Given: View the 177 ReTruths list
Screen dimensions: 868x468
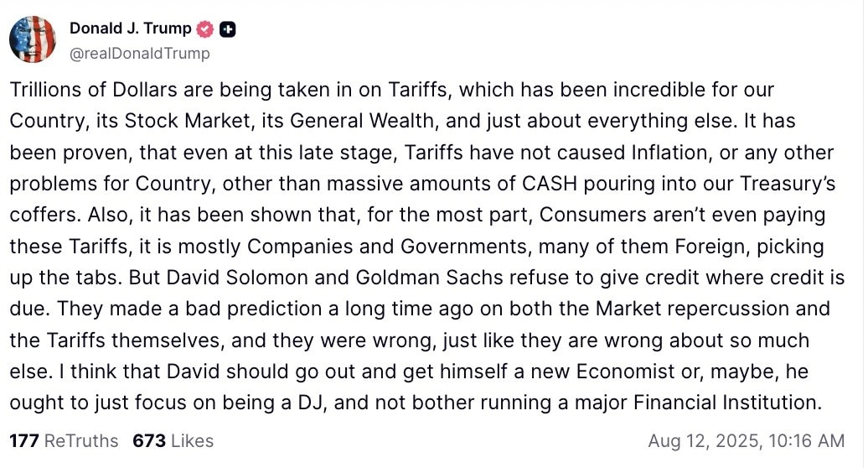Looking at the screenshot, I should click(x=64, y=440).
